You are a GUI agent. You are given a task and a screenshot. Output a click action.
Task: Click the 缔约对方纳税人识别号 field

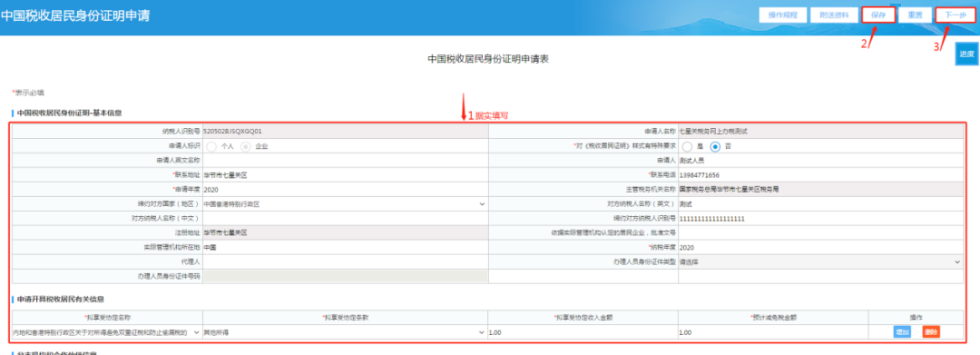click(820, 218)
